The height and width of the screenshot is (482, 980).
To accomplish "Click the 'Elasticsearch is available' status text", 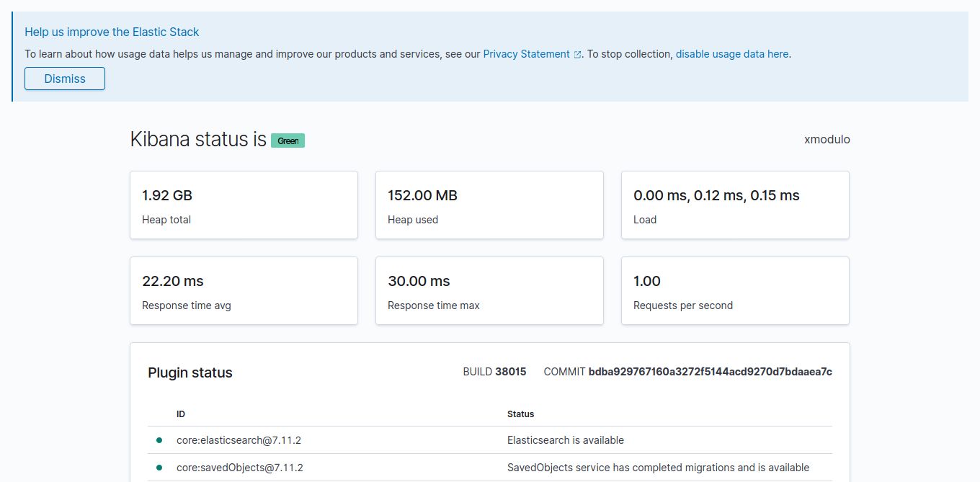I will click(566, 440).
